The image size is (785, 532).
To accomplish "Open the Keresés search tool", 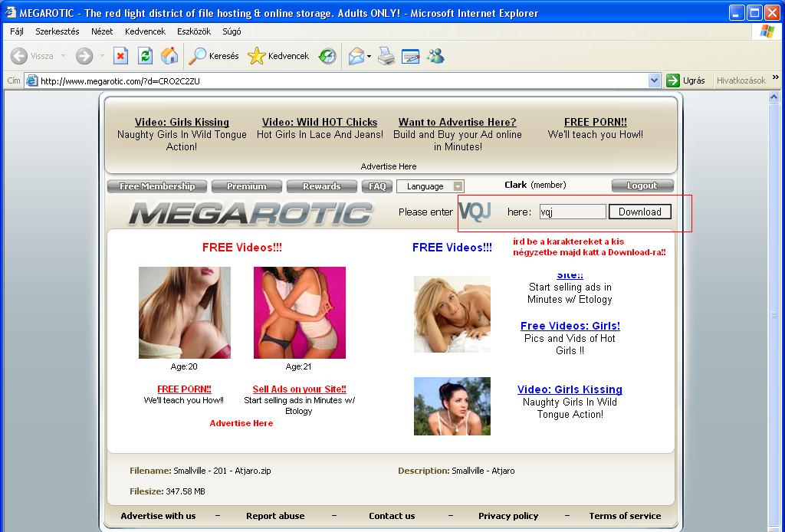I will click(214, 56).
